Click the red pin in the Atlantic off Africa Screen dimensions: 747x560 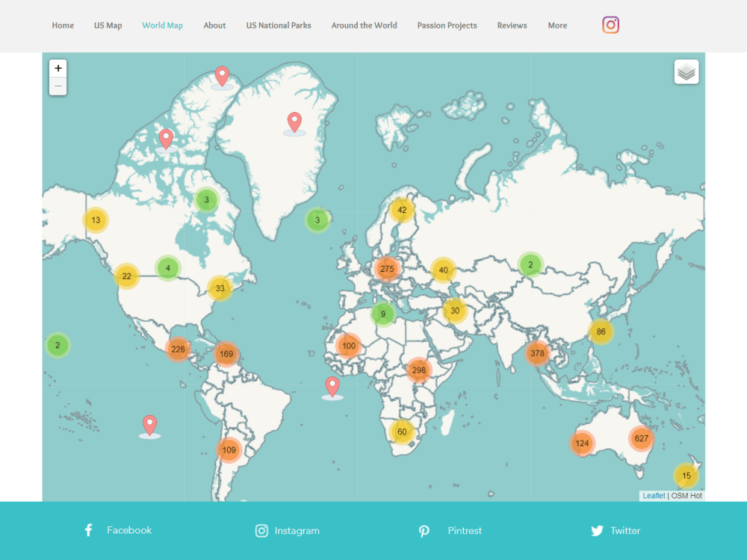(x=332, y=387)
